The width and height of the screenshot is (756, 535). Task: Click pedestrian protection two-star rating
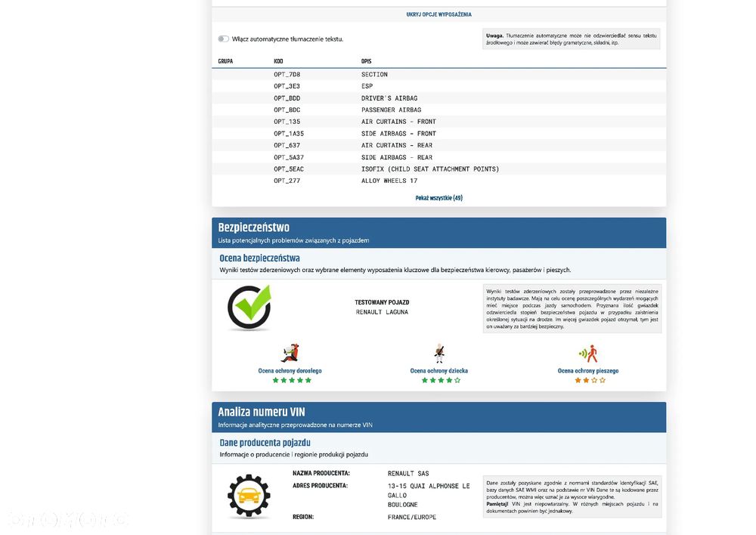click(x=590, y=380)
